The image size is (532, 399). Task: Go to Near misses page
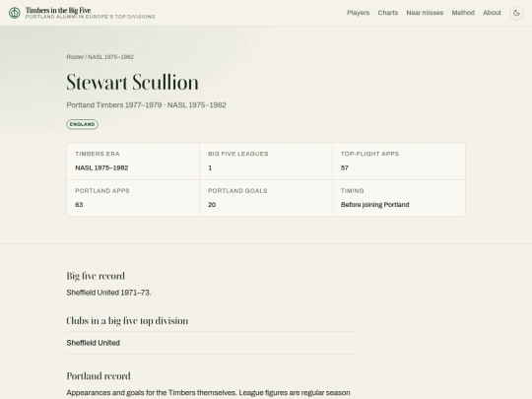pyautogui.click(x=425, y=13)
